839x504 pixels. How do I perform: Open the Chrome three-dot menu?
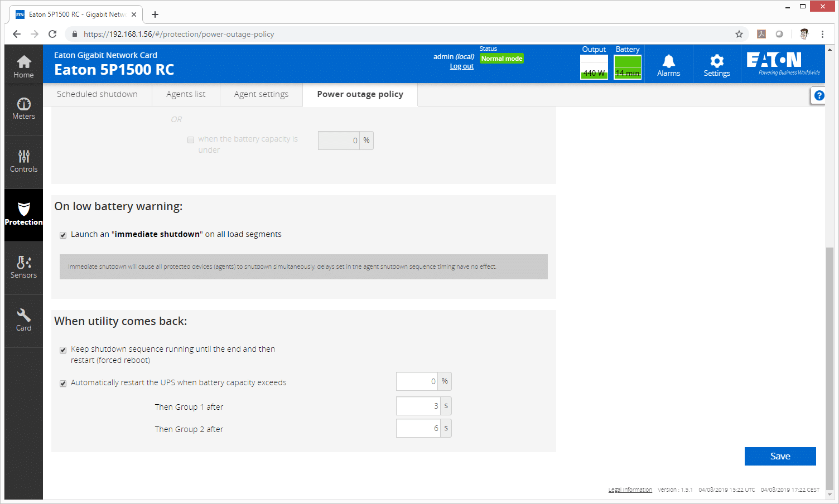point(822,34)
